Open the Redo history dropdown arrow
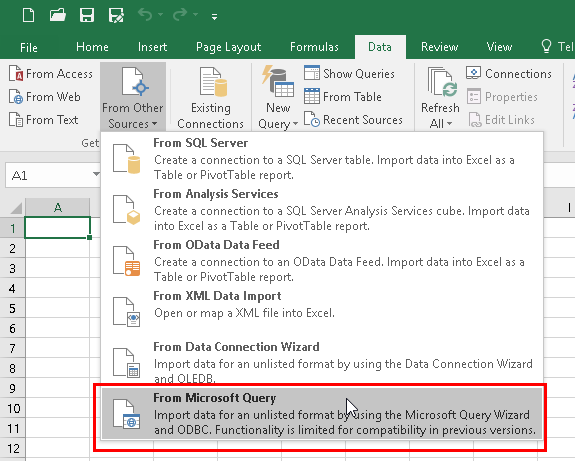 click(195, 15)
